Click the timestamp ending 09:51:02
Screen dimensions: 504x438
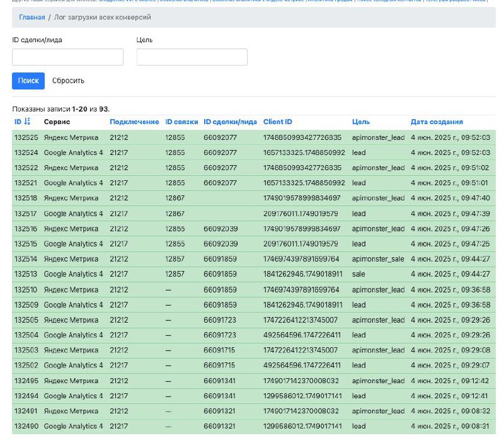[x=450, y=168]
